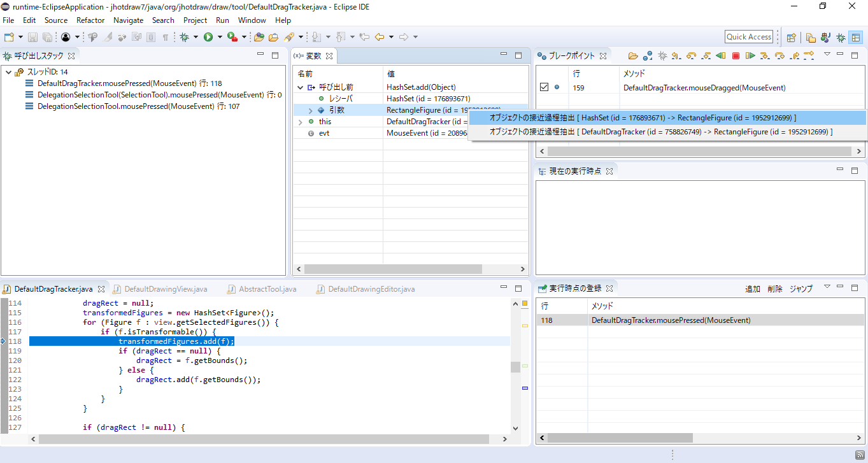Click the open folder icon in breakpoints toolbar
Viewport: 868px width, 463px height.
[633, 56]
